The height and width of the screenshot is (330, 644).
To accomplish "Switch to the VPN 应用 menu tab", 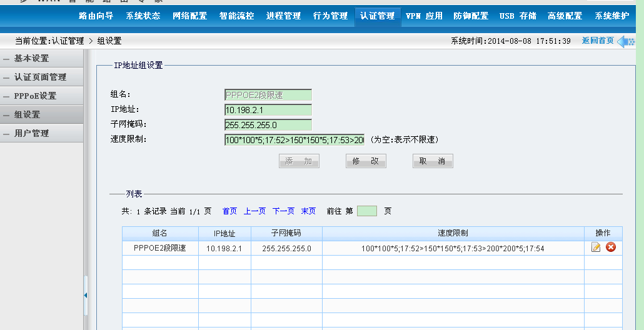I will click(424, 16).
